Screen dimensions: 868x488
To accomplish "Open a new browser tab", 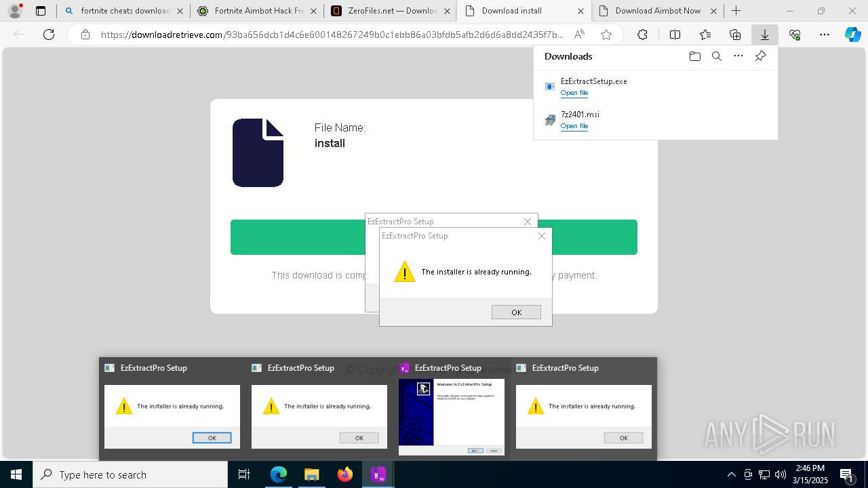I will (736, 11).
